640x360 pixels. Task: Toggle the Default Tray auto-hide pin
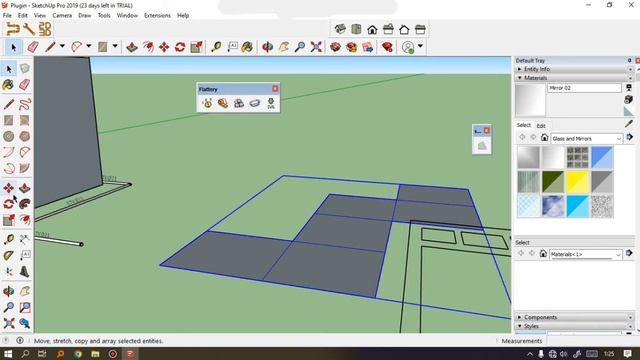[x=630, y=60]
